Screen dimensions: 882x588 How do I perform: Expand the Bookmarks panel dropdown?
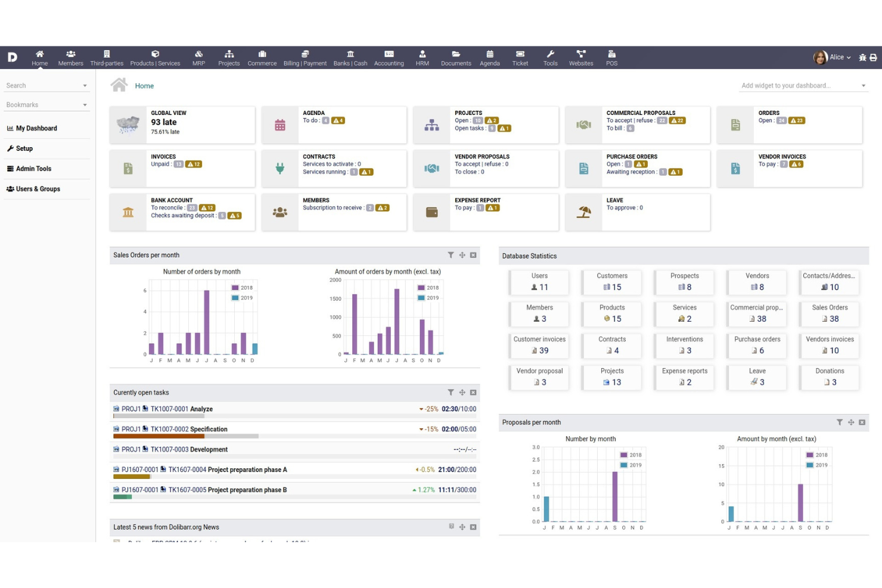pos(85,105)
